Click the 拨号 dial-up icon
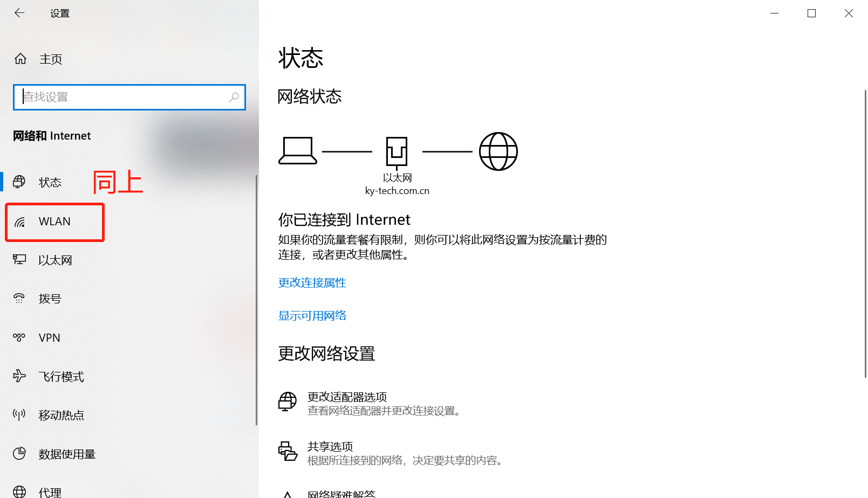 pyautogui.click(x=19, y=299)
